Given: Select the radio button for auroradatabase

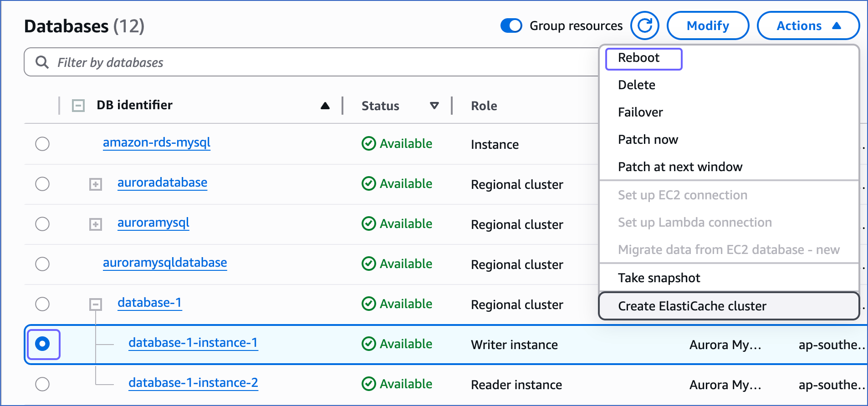Looking at the screenshot, I should pos(42,184).
